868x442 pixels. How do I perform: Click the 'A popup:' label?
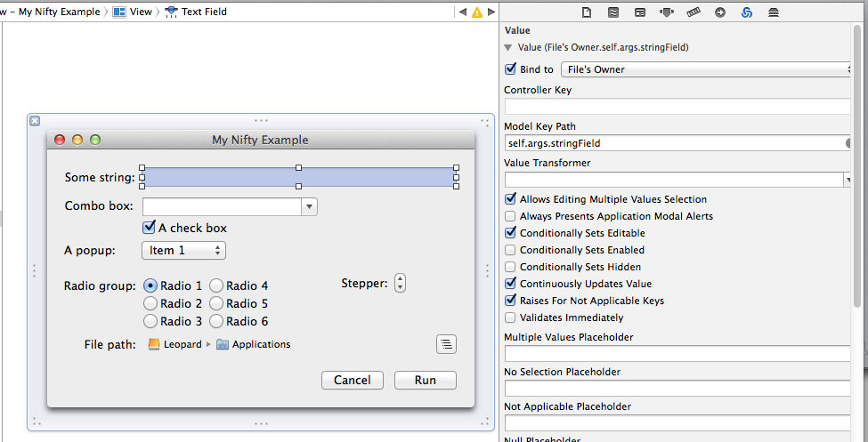point(90,250)
